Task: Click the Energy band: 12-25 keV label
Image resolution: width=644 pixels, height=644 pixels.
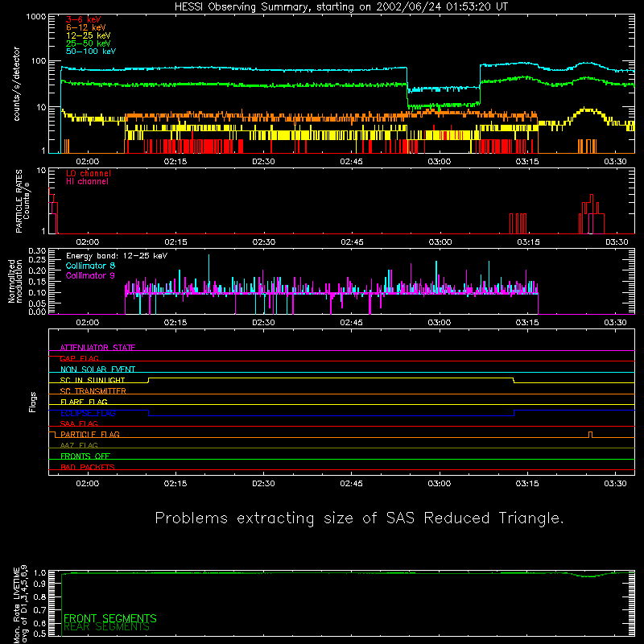Action: tap(117, 256)
